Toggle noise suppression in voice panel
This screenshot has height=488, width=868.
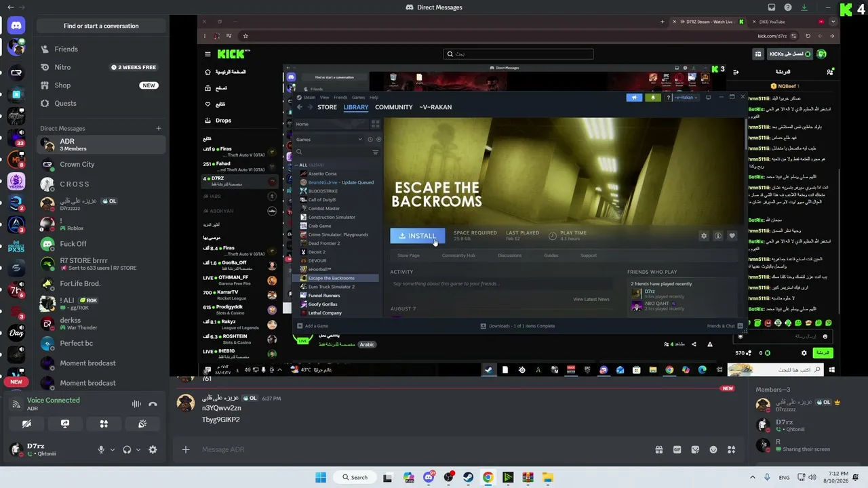tap(136, 404)
